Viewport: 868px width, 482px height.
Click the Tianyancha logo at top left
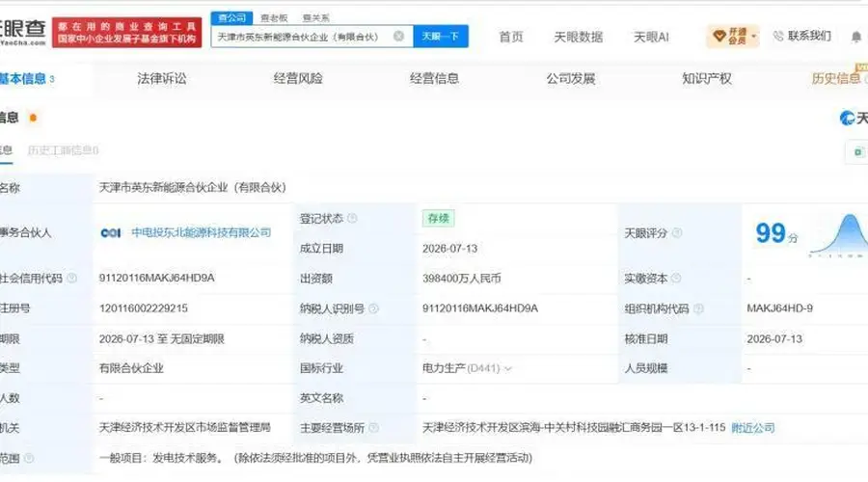[x=23, y=33]
